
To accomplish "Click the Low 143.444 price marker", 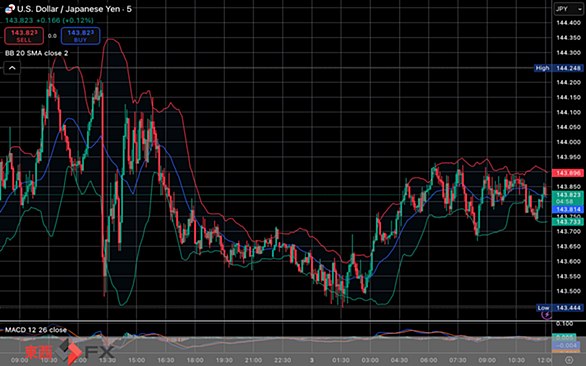I will [x=559, y=308].
